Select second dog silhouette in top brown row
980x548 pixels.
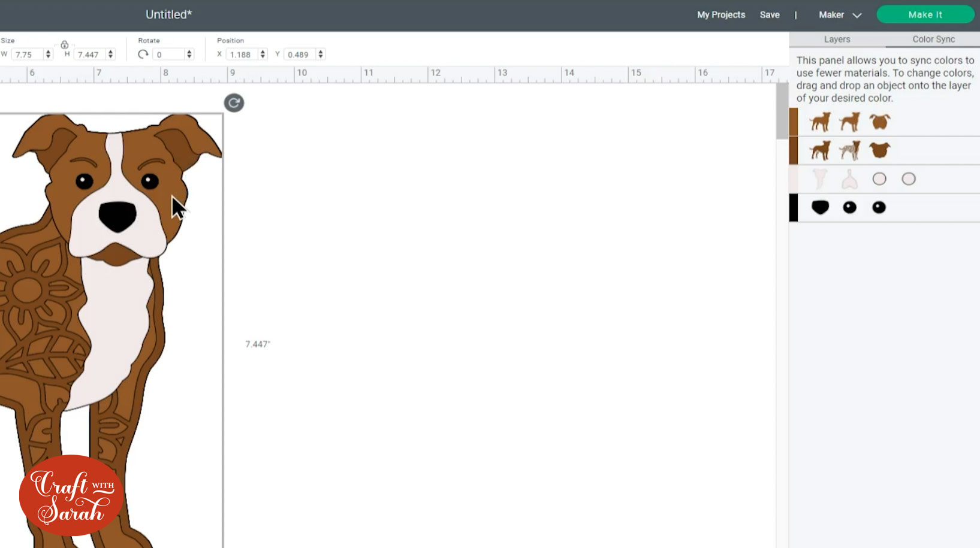[x=849, y=122]
